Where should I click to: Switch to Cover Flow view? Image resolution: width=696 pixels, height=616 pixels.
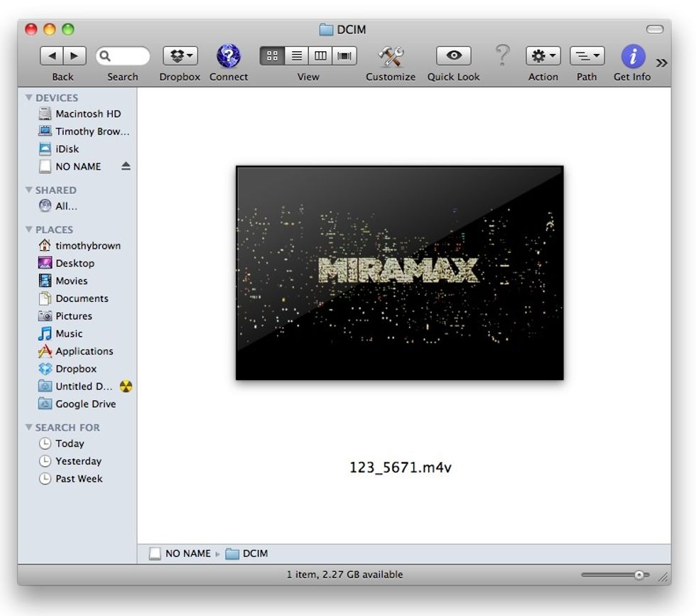344,55
